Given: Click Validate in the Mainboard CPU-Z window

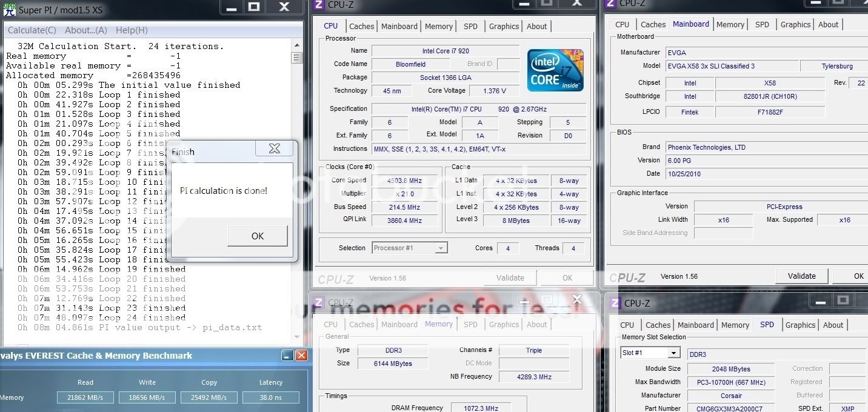Looking at the screenshot, I should pos(801,276).
